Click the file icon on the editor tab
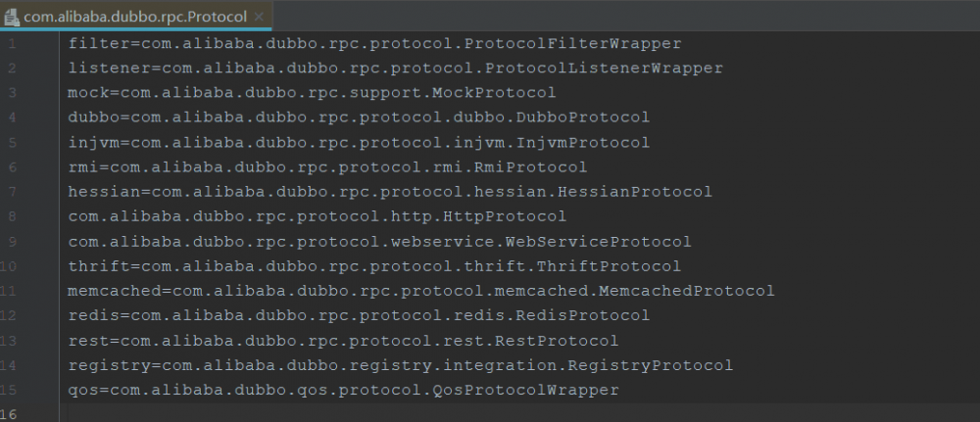980x422 pixels. click(12, 17)
